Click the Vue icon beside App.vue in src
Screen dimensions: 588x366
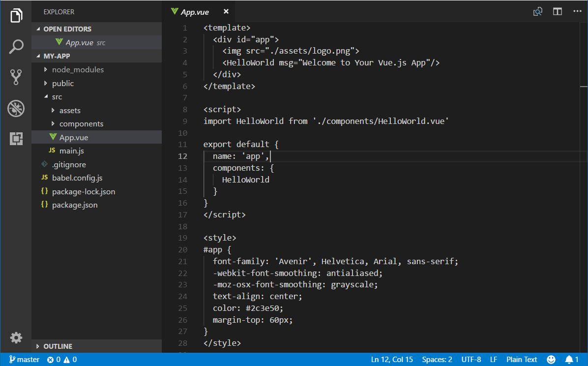point(53,137)
